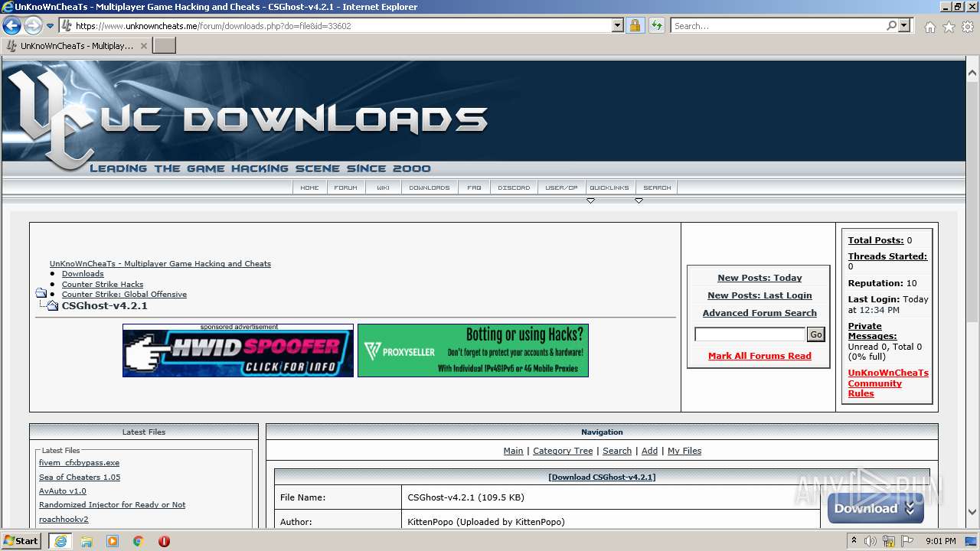This screenshot has height=551, width=980.
Task: Expand the address bar autocomplete dropdown
Action: click(618, 26)
